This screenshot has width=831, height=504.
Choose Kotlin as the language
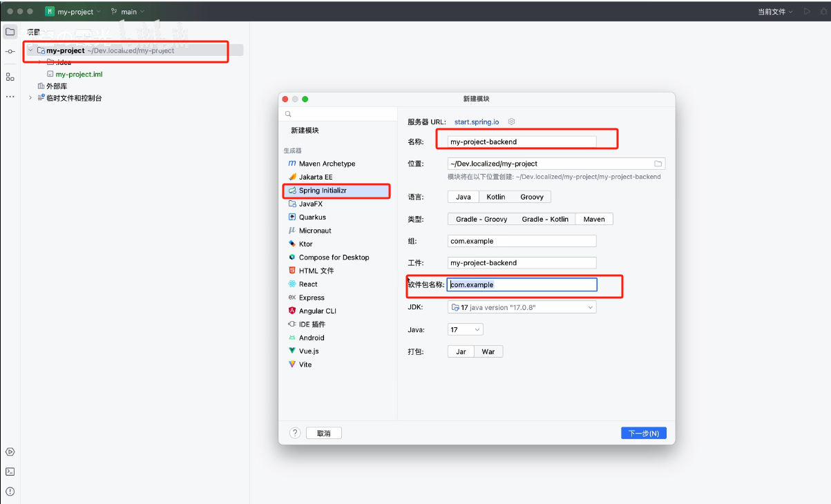[495, 197]
